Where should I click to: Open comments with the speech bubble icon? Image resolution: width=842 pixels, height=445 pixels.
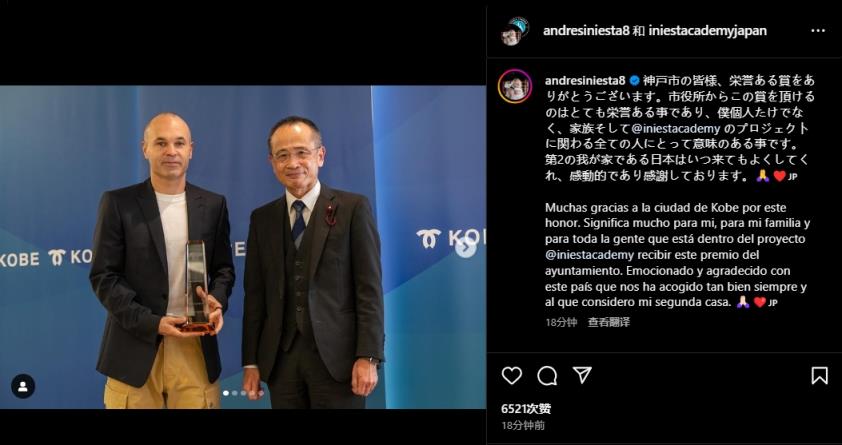(547, 375)
